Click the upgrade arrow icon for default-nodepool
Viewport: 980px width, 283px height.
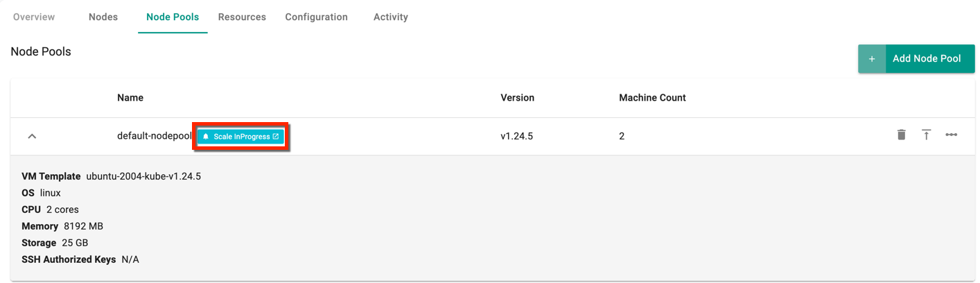point(926,135)
